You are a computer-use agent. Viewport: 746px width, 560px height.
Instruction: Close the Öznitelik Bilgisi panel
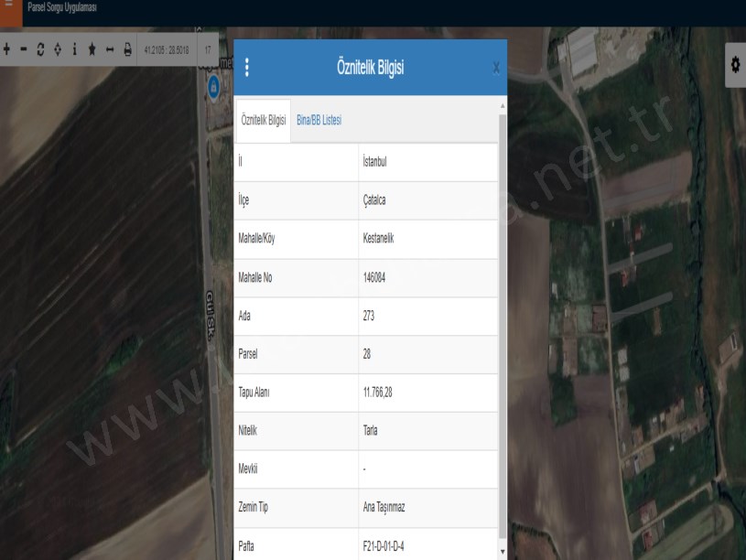click(x=496, y=68)
